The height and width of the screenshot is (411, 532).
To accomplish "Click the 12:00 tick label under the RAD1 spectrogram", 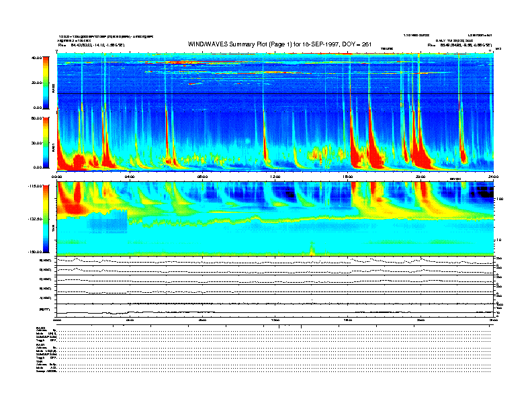I will (275, 177).
